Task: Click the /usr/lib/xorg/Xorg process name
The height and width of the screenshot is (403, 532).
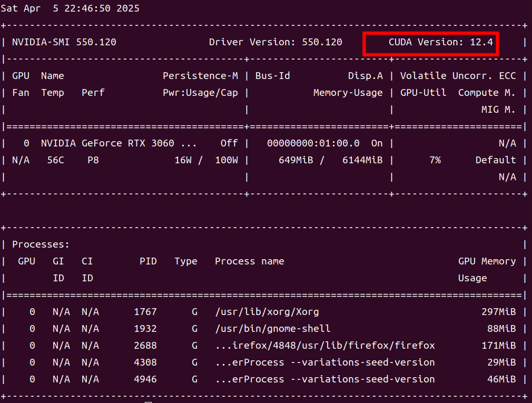Action: (x=267, y=312)
